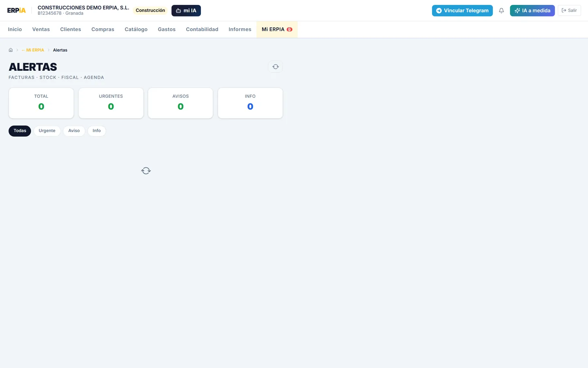Screen dimensions: 588x368
Task: Open the Ventas menu
Action: [41, 29]
